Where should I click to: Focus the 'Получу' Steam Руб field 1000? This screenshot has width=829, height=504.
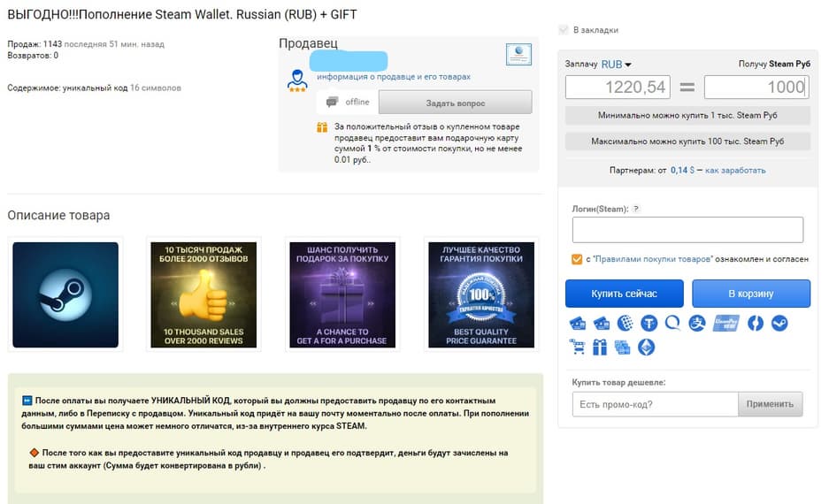point(756,88)
